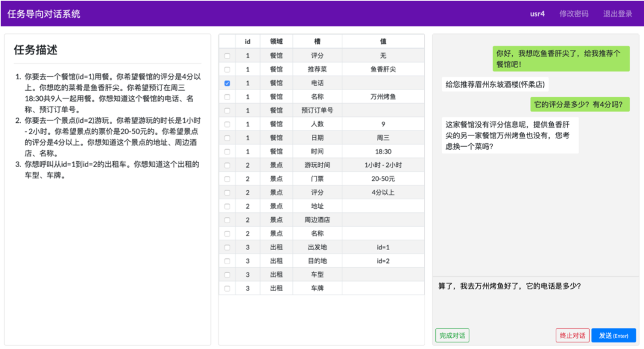Click the 万州烤鱼 value cell

[x=383, y=97]
